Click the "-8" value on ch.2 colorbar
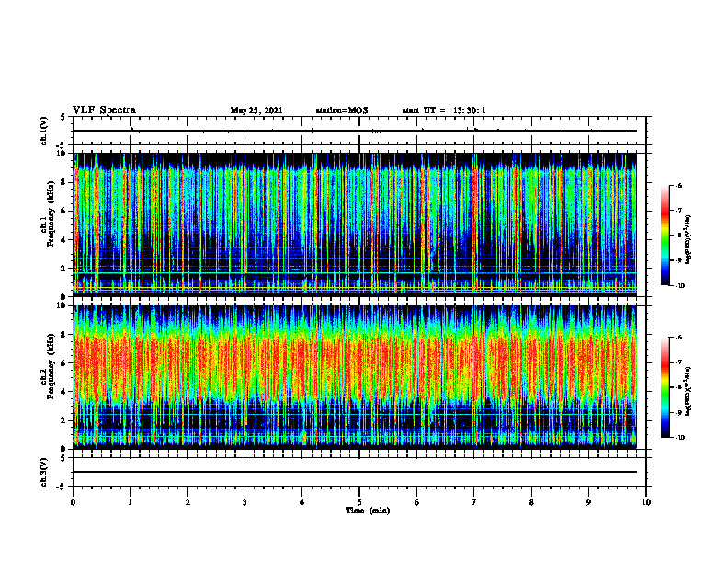Screen dimensions: 728x563 678,387
